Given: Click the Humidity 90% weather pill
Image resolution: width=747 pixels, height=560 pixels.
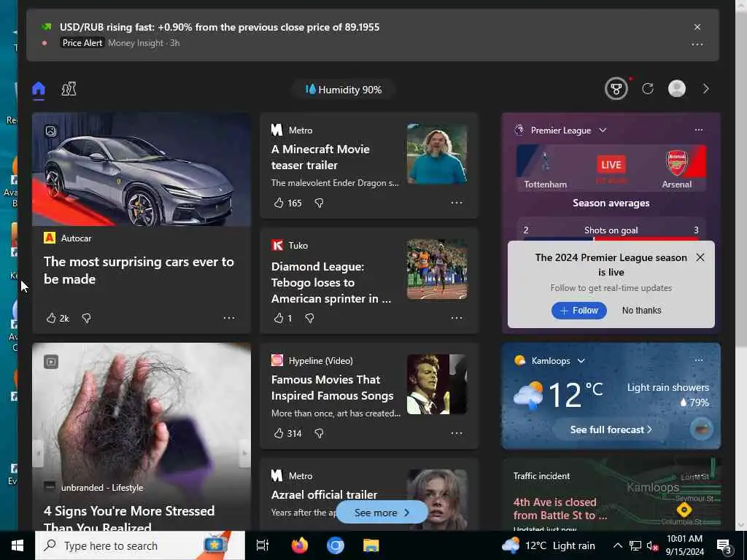Looking at the screenshot, I should (344, 90).
